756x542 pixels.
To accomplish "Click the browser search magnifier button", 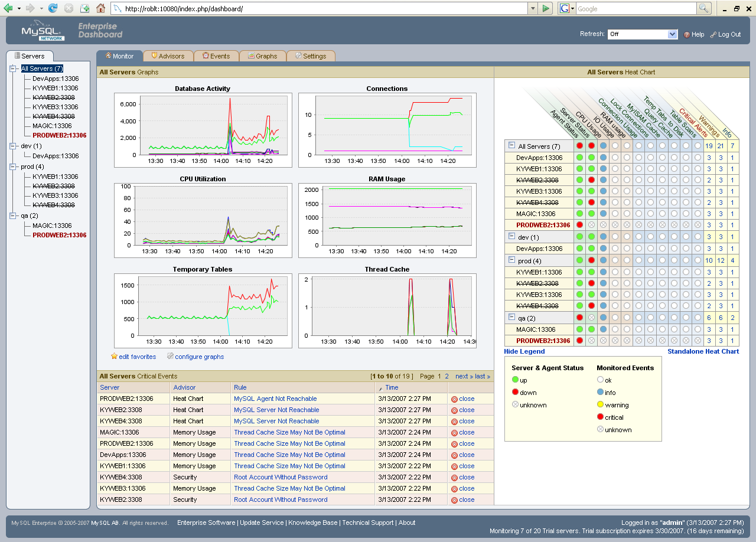I will [x=703, y=8].
